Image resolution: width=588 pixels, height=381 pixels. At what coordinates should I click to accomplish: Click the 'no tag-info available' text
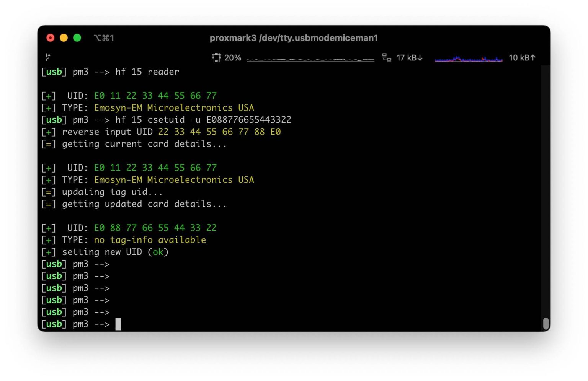[x=150, y=240]
